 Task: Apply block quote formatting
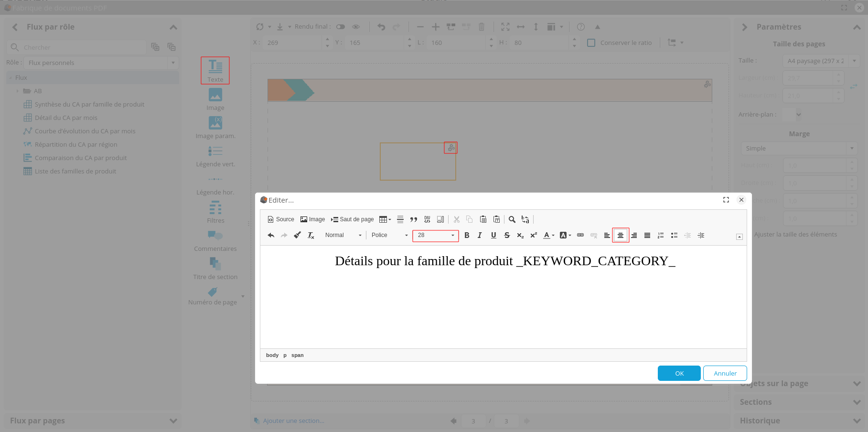pyautogui.click(x=414, y=219)
